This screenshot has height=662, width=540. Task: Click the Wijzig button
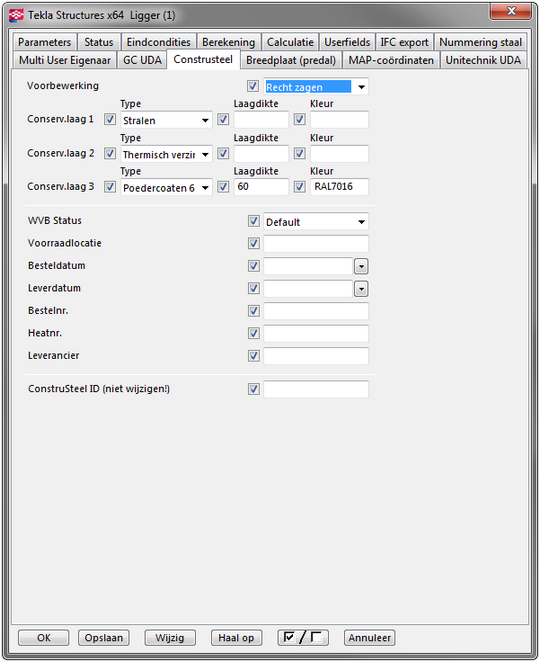pyautogui.click(x=170, y=638)
